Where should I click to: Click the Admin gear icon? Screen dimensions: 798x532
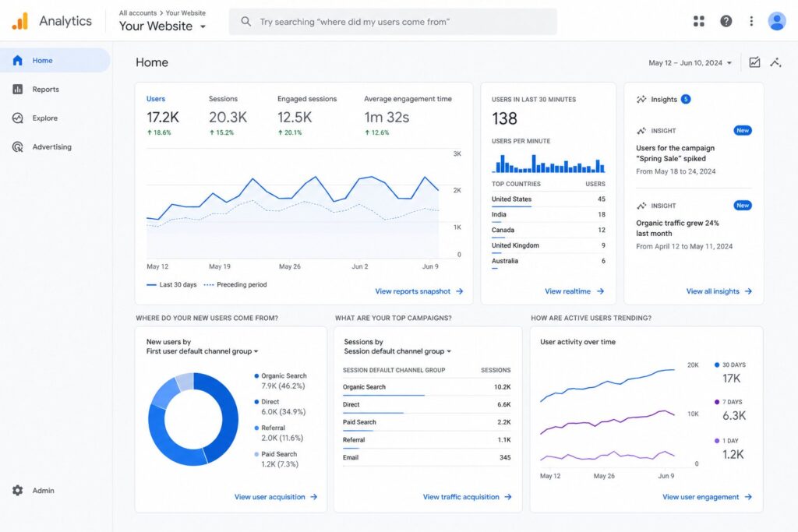[17, 490]
